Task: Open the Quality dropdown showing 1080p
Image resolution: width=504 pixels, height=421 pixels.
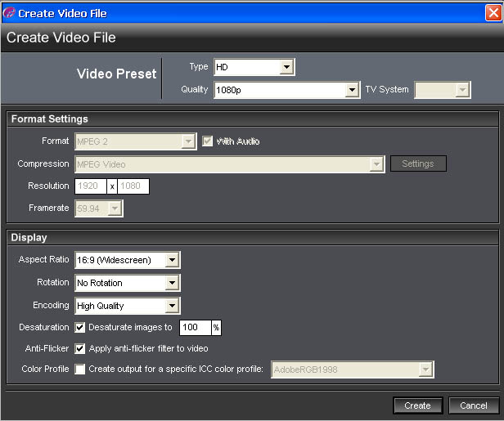Action: pos(287,90)
